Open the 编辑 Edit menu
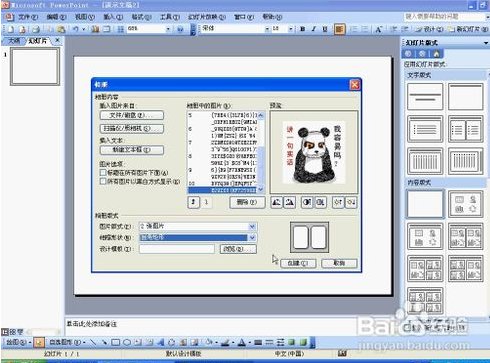Screen dimensions: 490x363 point(56,17)
